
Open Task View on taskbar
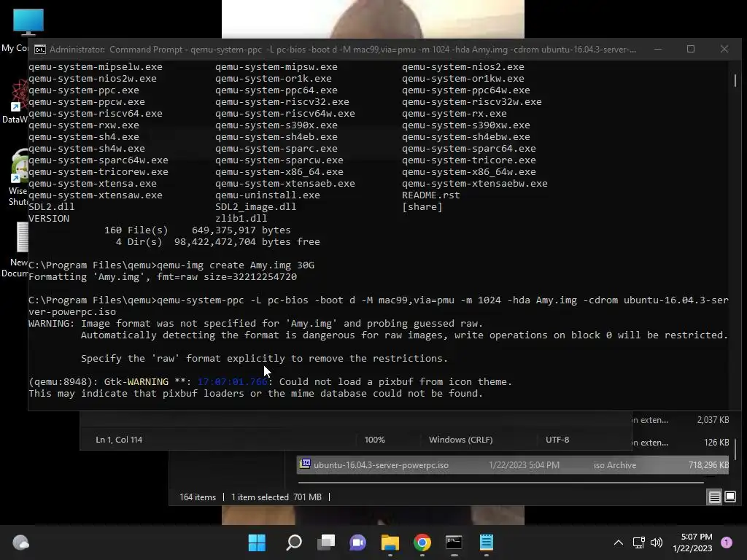[x=326, y=542]
